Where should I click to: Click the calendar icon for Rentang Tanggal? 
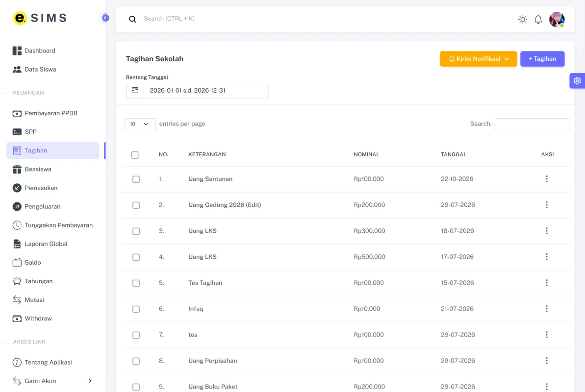135,90
